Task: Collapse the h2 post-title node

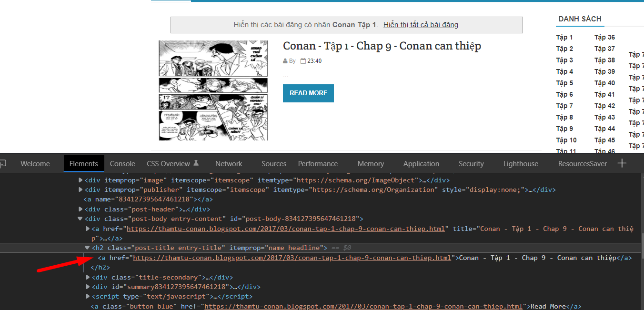Action: (x=87, y=248)
